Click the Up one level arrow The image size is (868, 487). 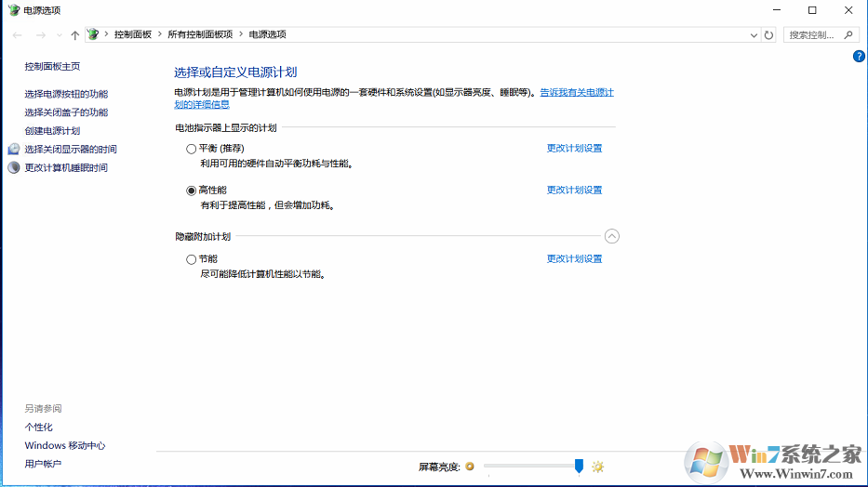point(75,34)
